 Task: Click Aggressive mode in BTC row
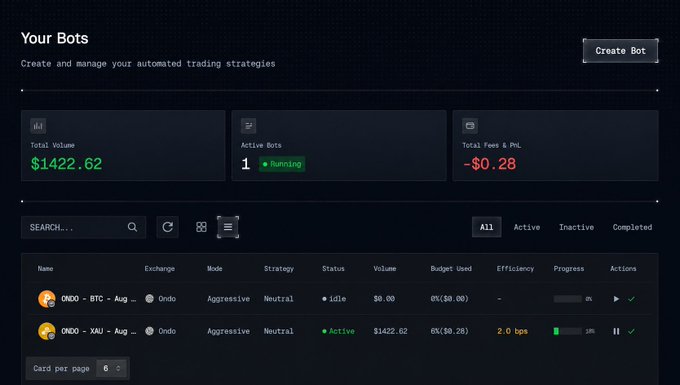[229, 299]
